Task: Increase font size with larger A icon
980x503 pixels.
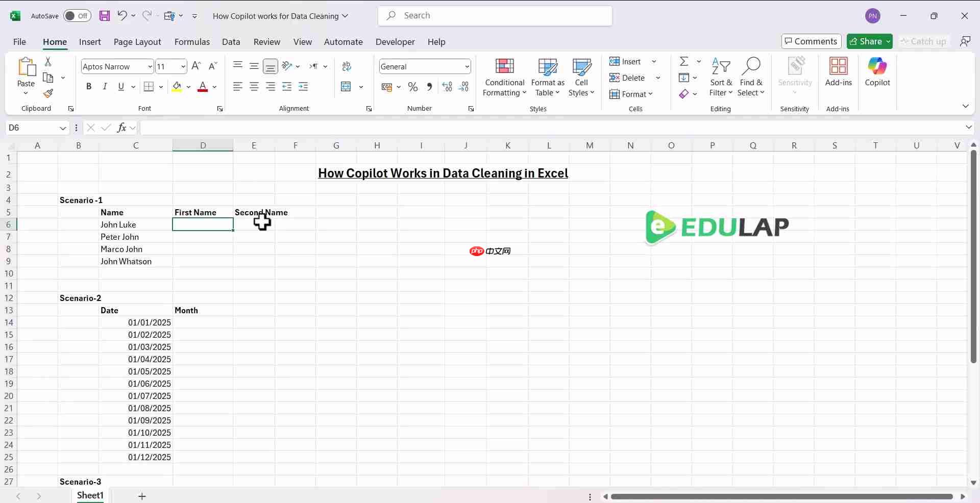Action: click(x=197, y=66)
